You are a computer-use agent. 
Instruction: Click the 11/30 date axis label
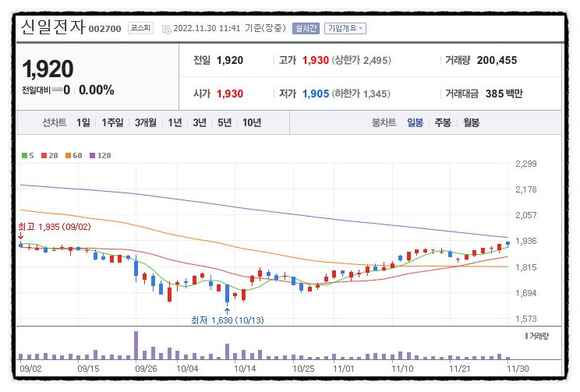point(518,369)
